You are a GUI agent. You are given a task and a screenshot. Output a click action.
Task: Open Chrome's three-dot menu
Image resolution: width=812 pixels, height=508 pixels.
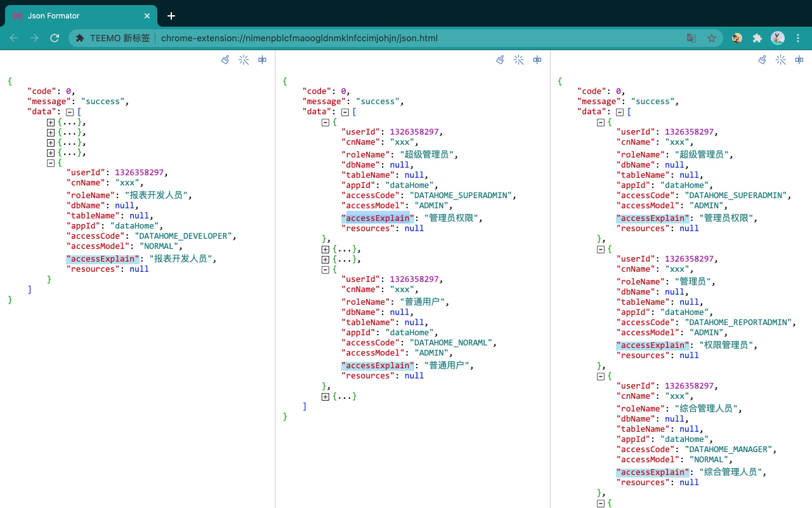point(798,38)
